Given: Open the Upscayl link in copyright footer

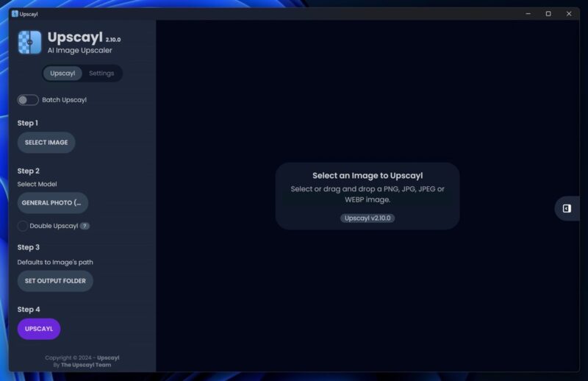Looking at the screenshot, I should tap(108, 357).
